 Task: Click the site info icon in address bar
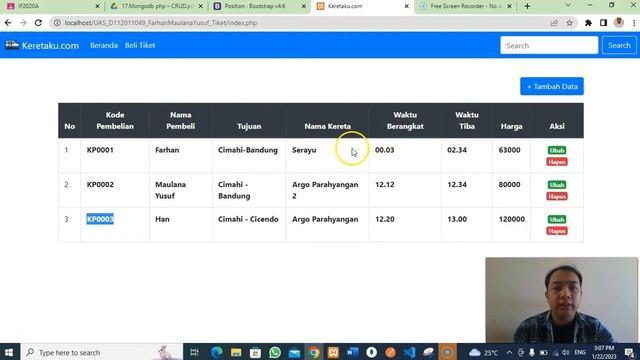[x=57, y=23]
